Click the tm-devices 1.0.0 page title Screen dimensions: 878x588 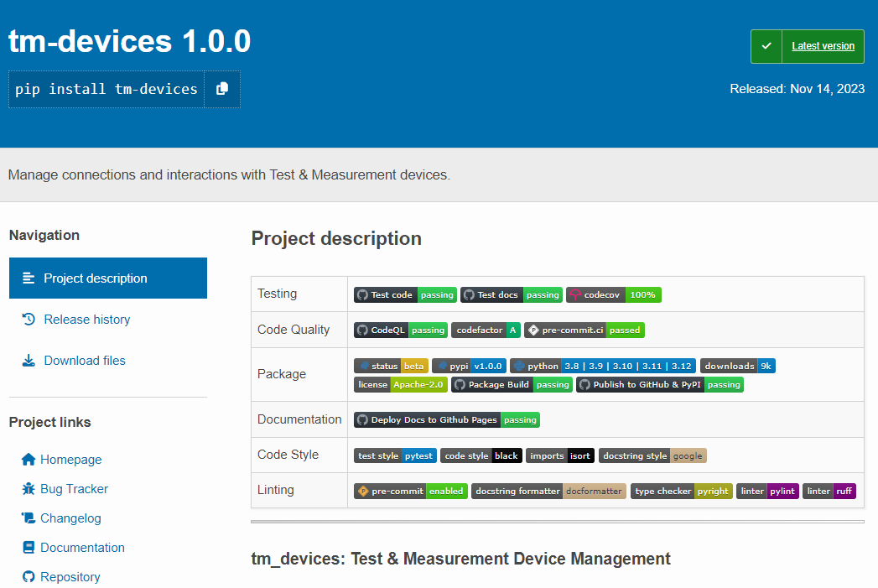[129, 41]
